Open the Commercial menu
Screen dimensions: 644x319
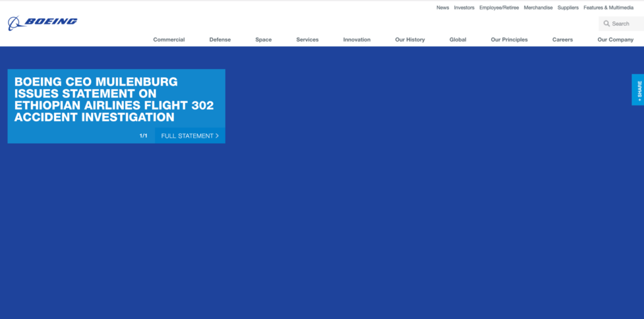tap(169, 40)
